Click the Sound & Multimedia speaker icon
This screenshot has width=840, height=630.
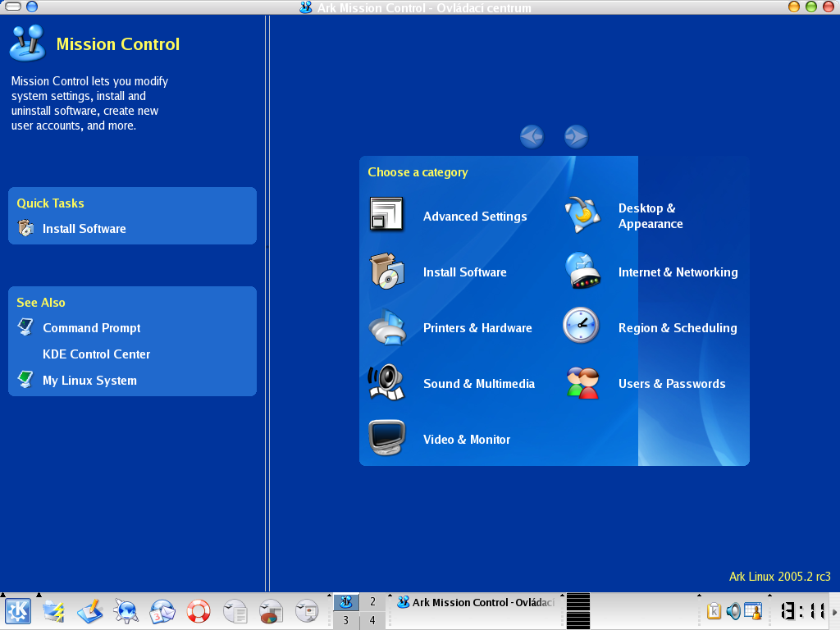coord(386,382)
